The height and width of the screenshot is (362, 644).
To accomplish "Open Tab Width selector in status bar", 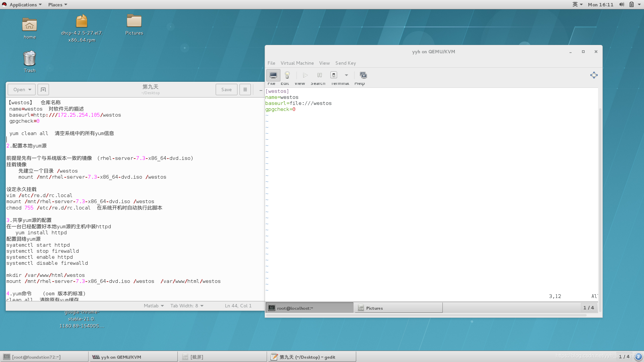I will (x=187, y=306).
